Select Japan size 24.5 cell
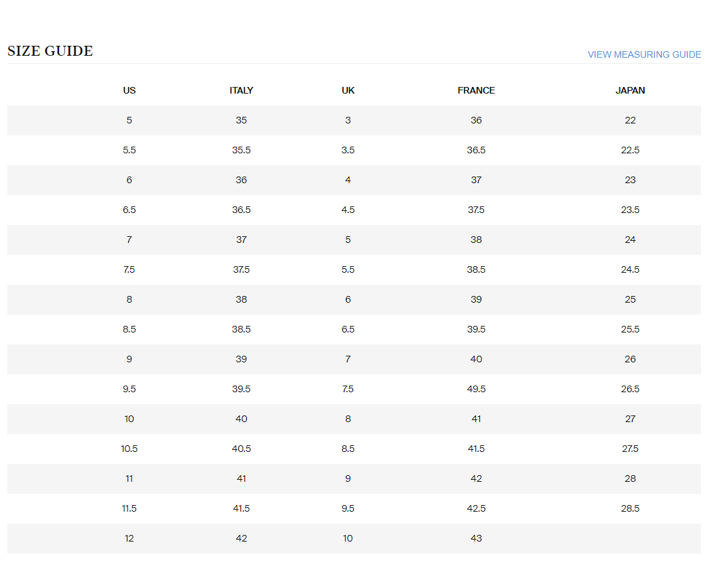The height and width of the screenshot is (588, 711). click(x=630, y=269)
